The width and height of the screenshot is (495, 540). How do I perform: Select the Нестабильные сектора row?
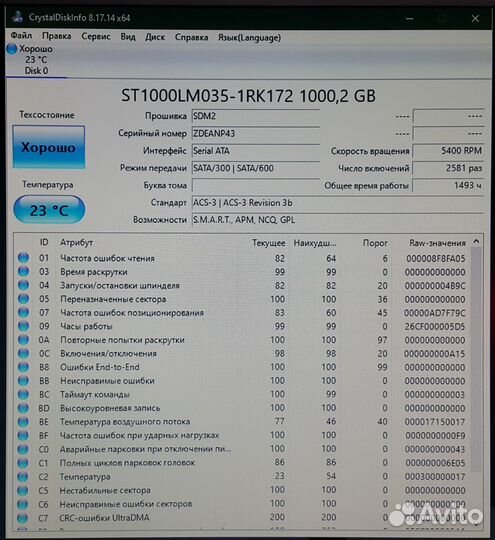point(243,490)
